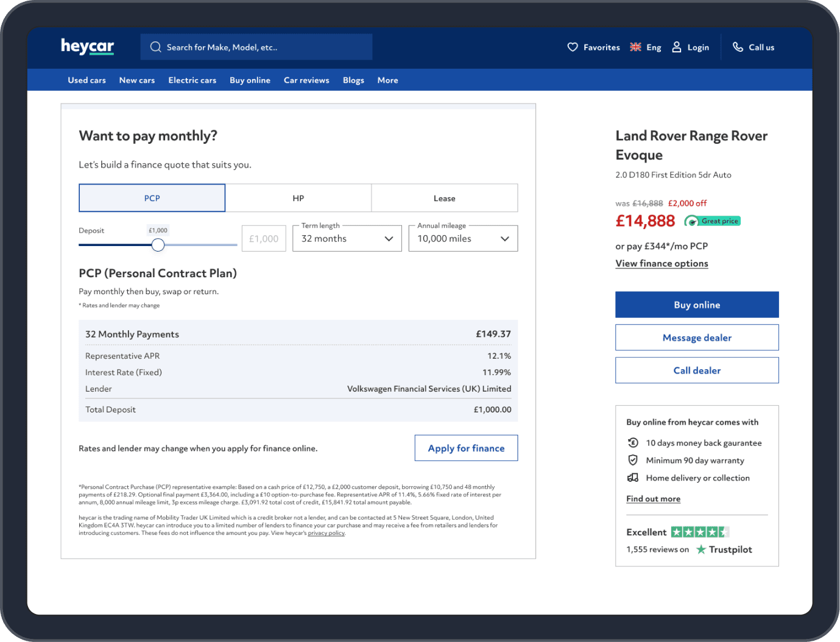The width and height of the screenshot is (840, 642).
Task: Click the Great price gauge badge
Action: tap(713, 221)
